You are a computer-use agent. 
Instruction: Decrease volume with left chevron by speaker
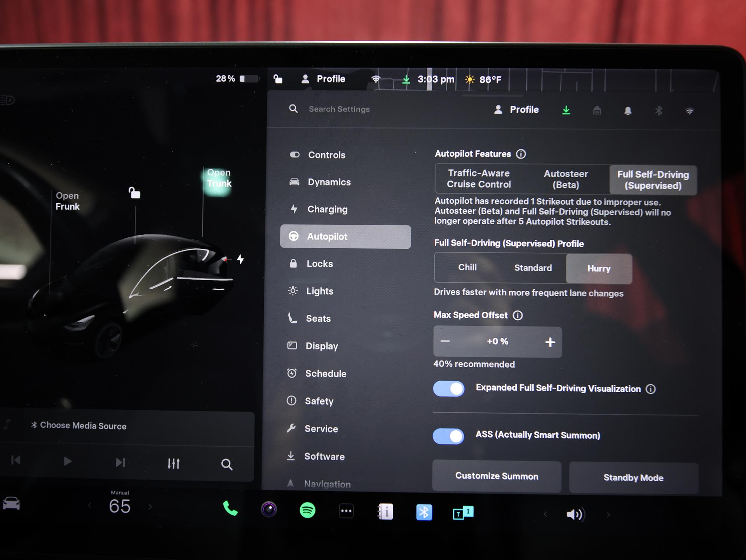pyautogui.click(x=545, y=514)
